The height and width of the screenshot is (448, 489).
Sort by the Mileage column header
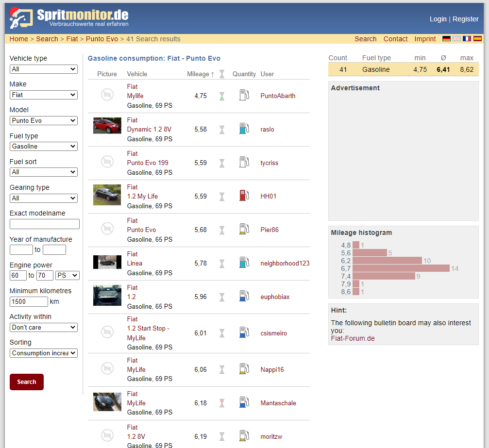201,74
